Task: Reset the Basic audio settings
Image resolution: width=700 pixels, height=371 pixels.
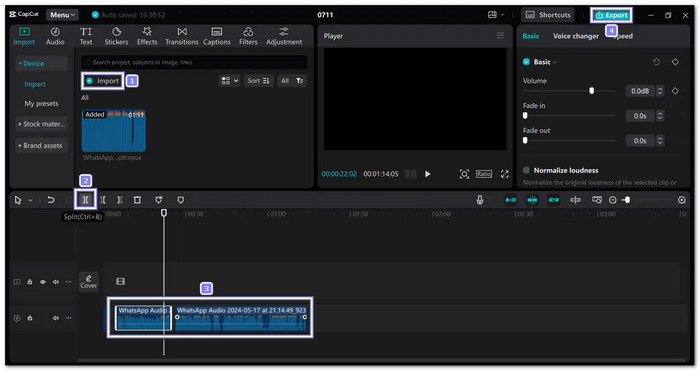Action: click(656, 62)
